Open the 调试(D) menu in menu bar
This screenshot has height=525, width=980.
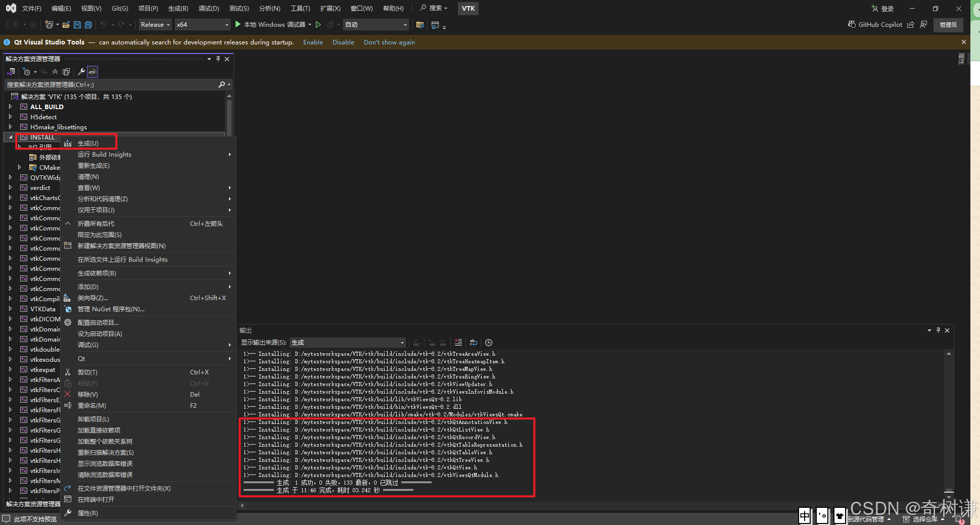click(209, 8)
